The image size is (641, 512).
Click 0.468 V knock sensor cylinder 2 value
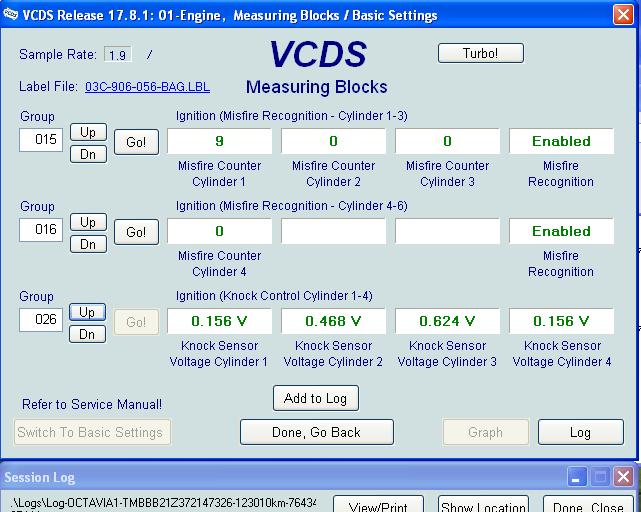tap(334, 321)
